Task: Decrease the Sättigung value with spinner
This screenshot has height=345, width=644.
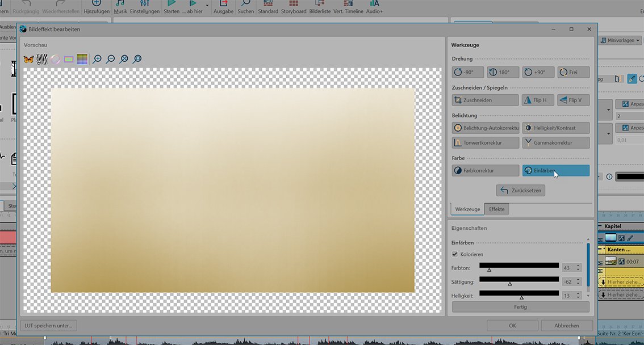Action: point(578,284)
